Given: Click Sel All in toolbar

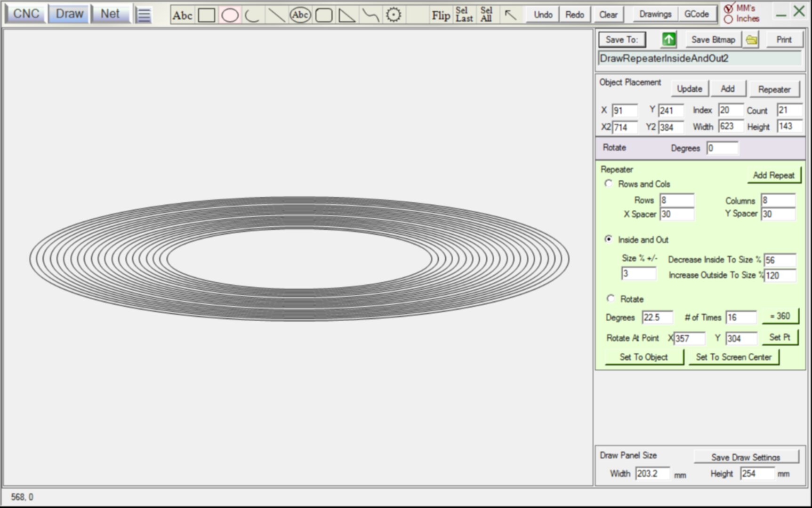Looking at the screenshot, I should (486, 15).
